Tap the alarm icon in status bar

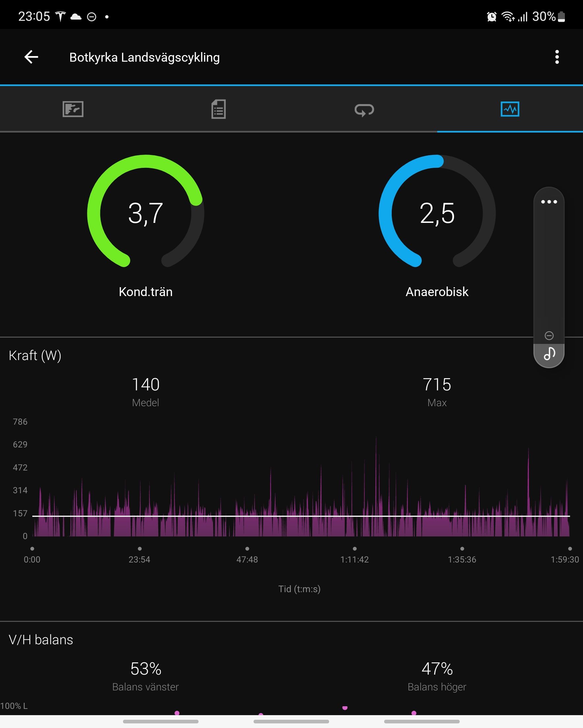[x=492, y=16]
